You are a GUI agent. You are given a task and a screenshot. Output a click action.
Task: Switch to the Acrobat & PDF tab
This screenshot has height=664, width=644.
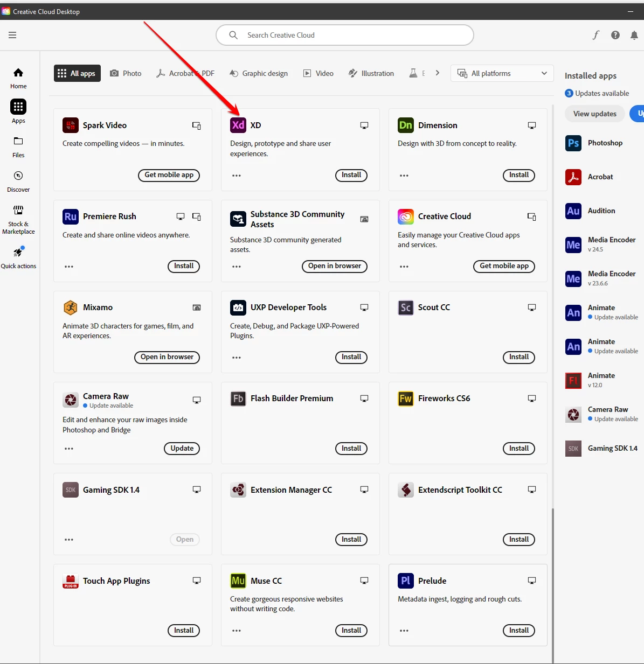pos(185,73)
